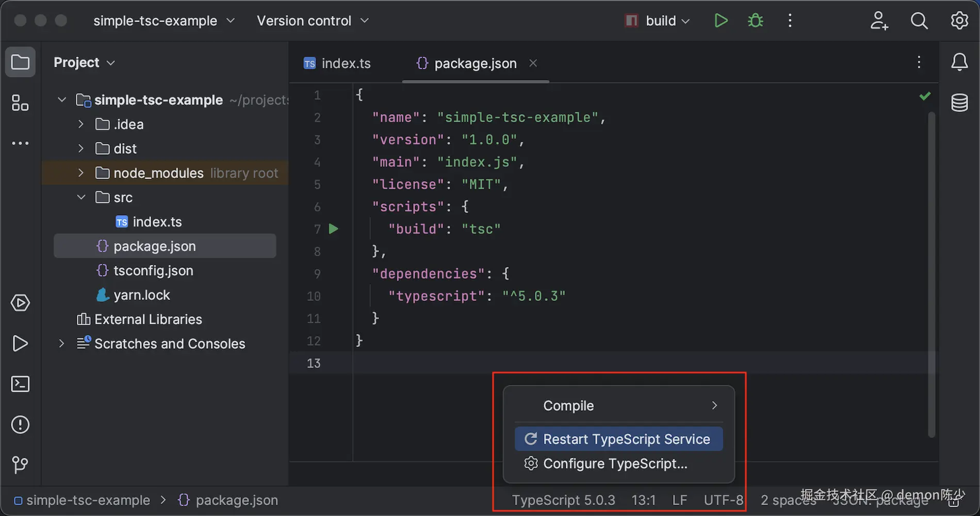
Task: Open the 'build' run configuration dropdown
Action: [686, 21]
